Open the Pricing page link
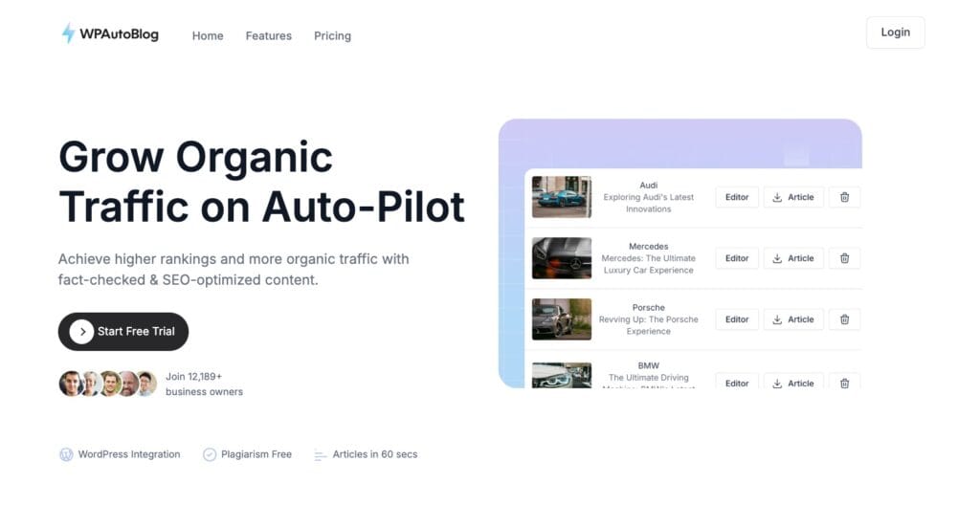 [x=332, y=35]
